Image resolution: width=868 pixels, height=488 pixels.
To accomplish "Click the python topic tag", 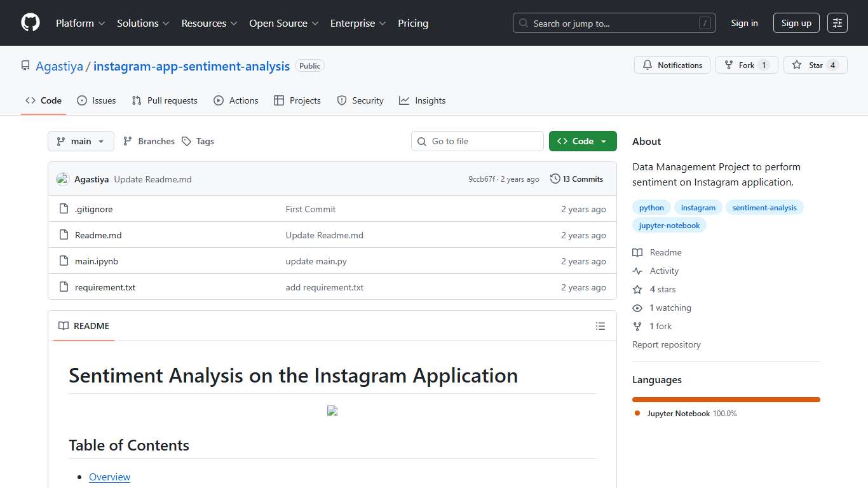I will [x=651, y=207].
